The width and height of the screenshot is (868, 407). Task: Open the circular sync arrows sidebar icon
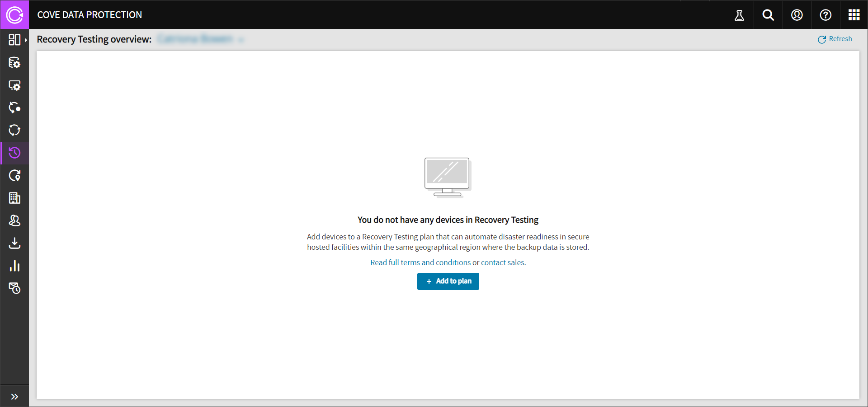pyautogui.click(x=14, y=130)
